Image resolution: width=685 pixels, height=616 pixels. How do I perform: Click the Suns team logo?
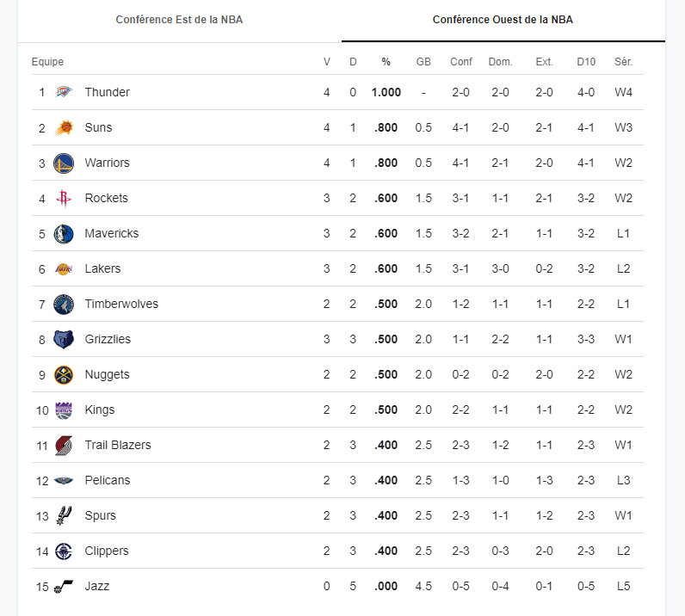coord(64,127)
